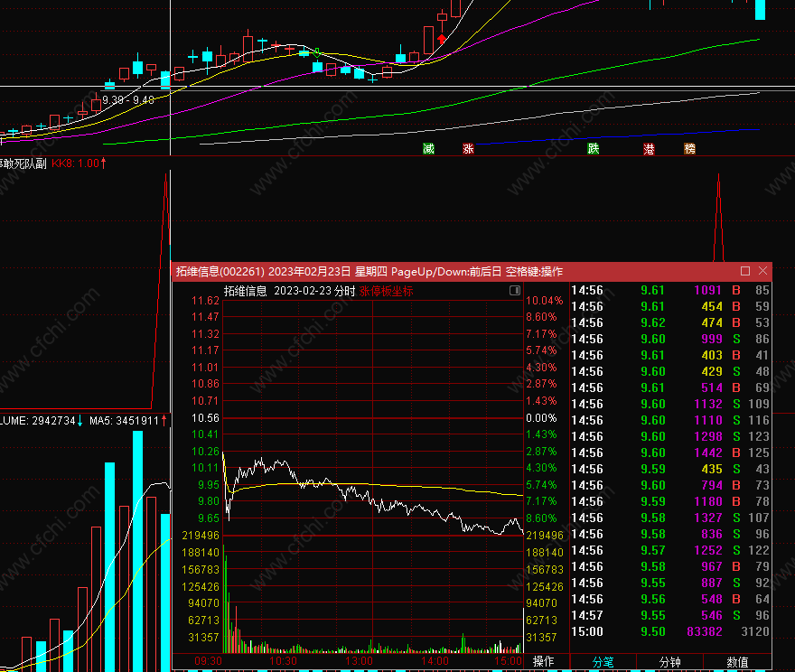Viewport: 795px width, 672px height.
Task: Click the 219496 volume axis label on left
Action: [201, 536]
